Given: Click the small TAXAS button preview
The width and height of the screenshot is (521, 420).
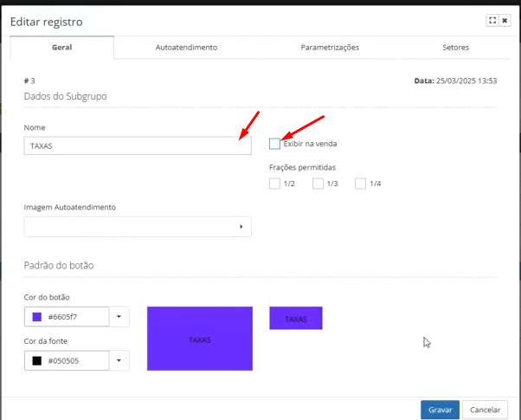Looking at the screenshot, I should [x=296, y=318].
